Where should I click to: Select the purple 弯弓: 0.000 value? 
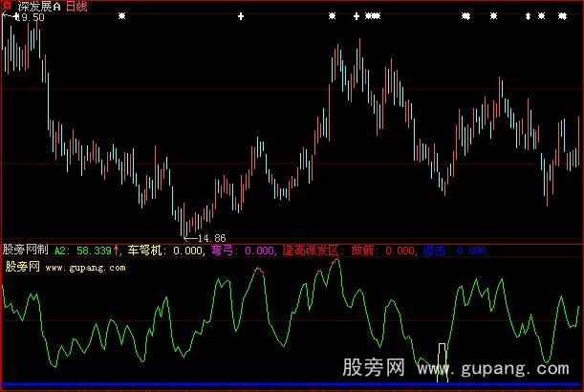pos(243,250)
